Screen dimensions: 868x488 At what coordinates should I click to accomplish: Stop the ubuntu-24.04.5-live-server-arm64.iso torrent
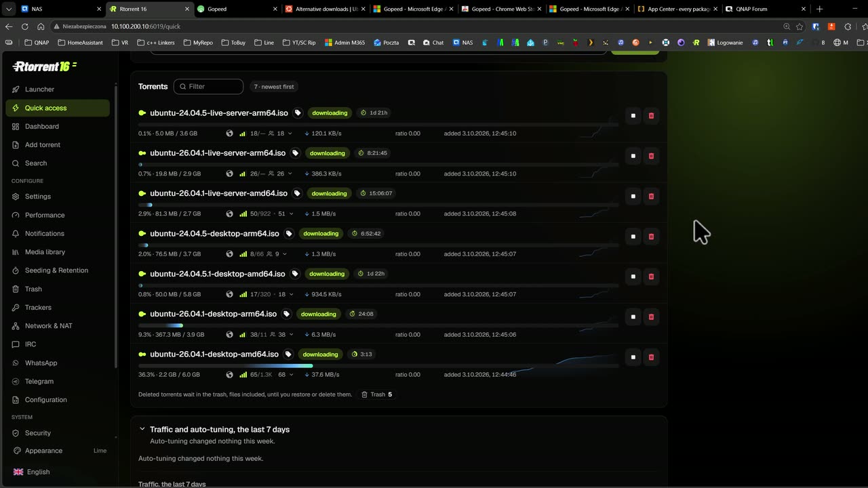tap(633, 116)
